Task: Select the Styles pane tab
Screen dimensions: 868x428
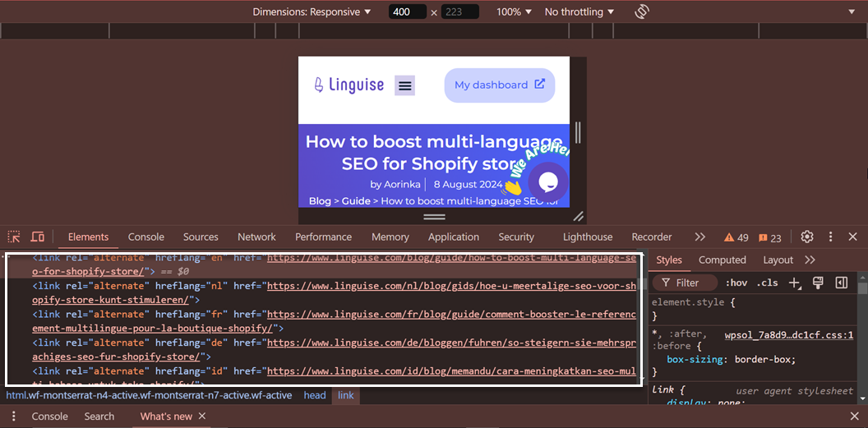Action: (x=669, y=260)
